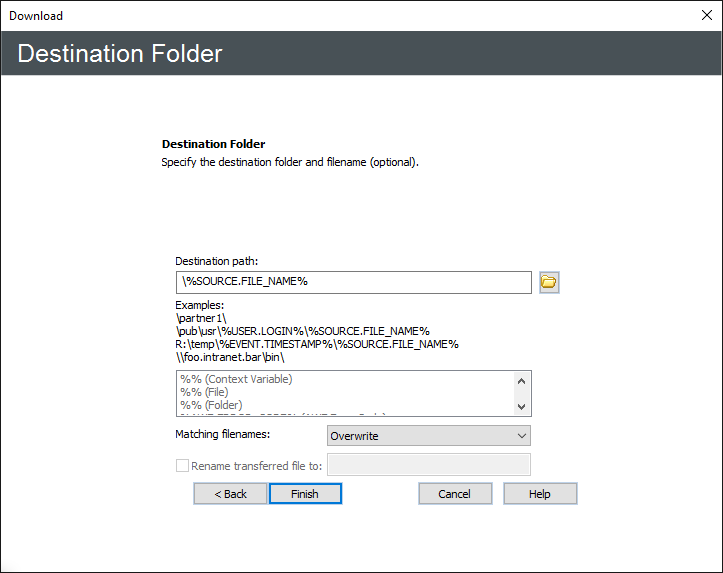Open Help for this dialog
The width and height of the screenshot is (723, 573).
click(x=540, y=494)
